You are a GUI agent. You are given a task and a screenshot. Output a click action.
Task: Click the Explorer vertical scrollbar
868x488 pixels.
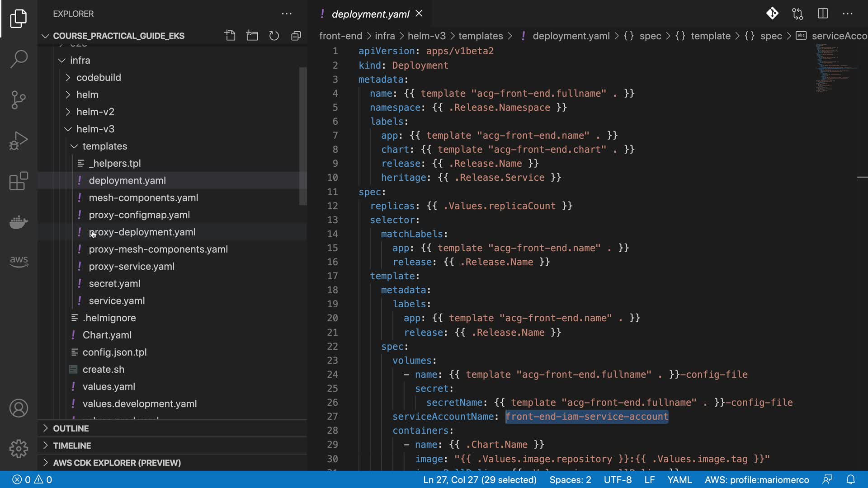[303, 136]
